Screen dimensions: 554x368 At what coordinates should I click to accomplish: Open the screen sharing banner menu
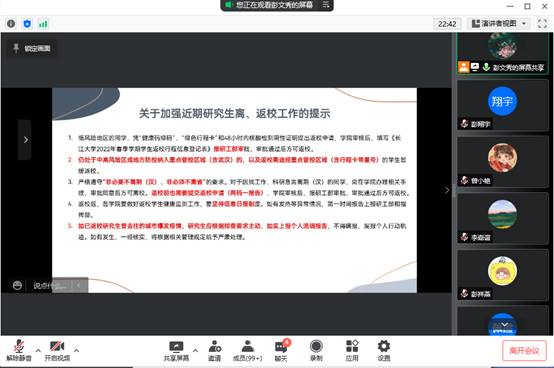[326, 5]
